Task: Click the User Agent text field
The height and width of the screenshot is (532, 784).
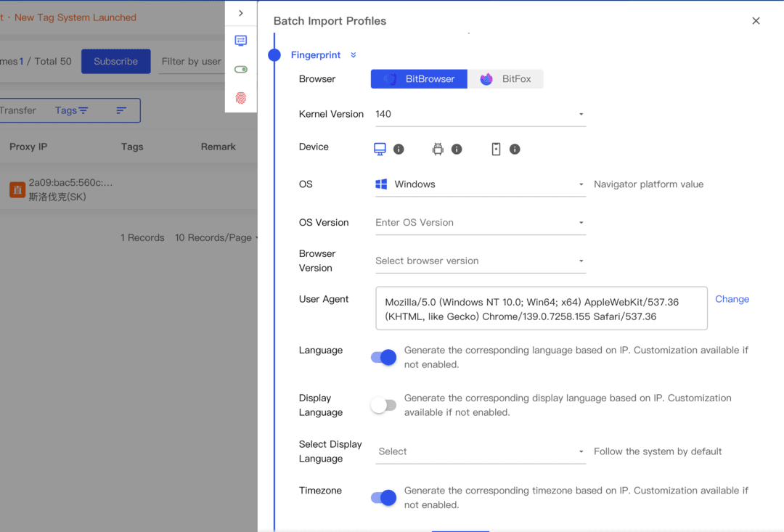Action: click(x=541, y=308)
